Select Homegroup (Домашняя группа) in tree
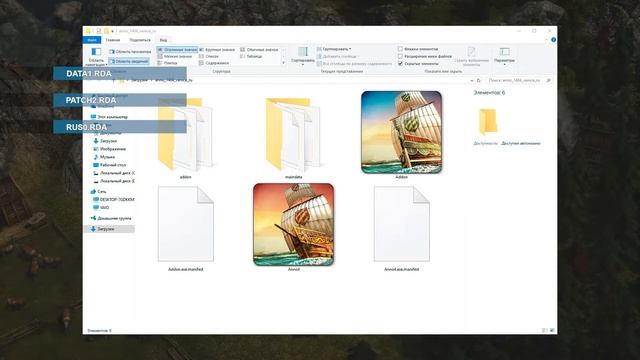 point(111,218)
